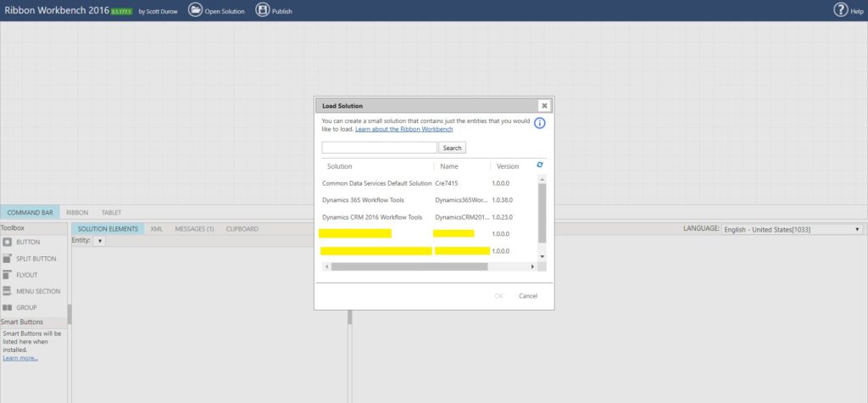Open the Messages (1) tab

[x=194, y=228]
